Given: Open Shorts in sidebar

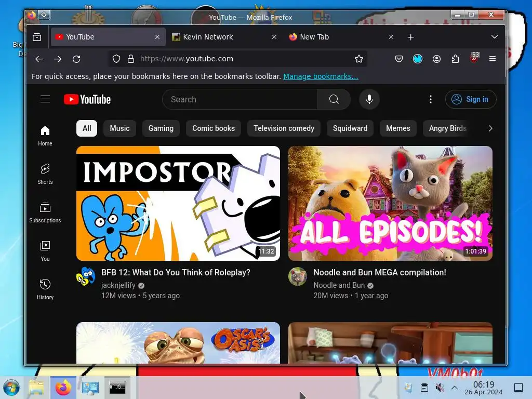Looking at the screenshot, I should tap(45, 174).
